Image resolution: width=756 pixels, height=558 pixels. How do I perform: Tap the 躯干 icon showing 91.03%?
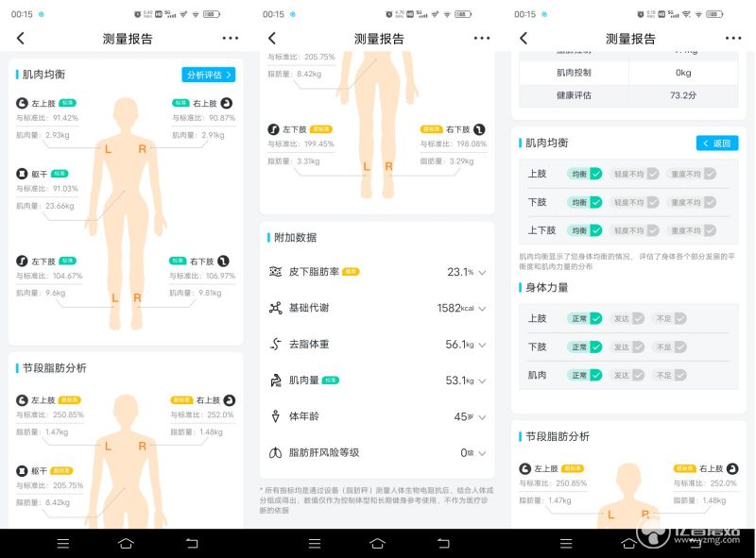(x=22, y=174)
